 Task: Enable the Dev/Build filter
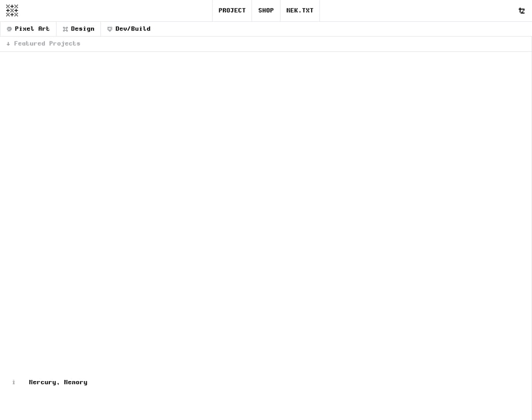point(128,29)
